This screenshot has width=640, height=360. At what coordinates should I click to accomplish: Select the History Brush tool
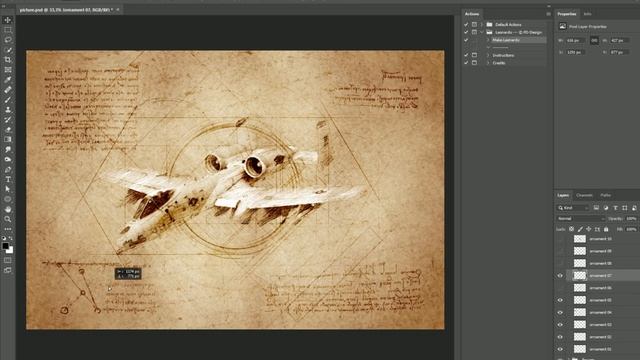(7, 120)
